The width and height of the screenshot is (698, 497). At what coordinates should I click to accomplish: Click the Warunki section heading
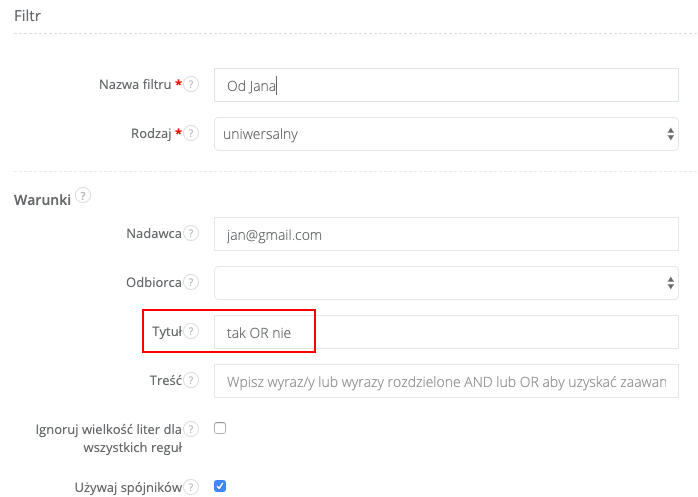click(42, 200)
